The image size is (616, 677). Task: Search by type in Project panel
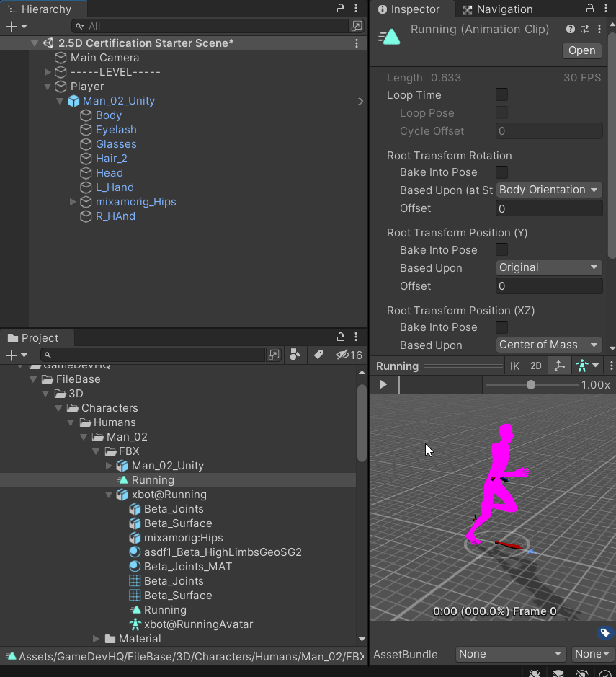(295, 355)
